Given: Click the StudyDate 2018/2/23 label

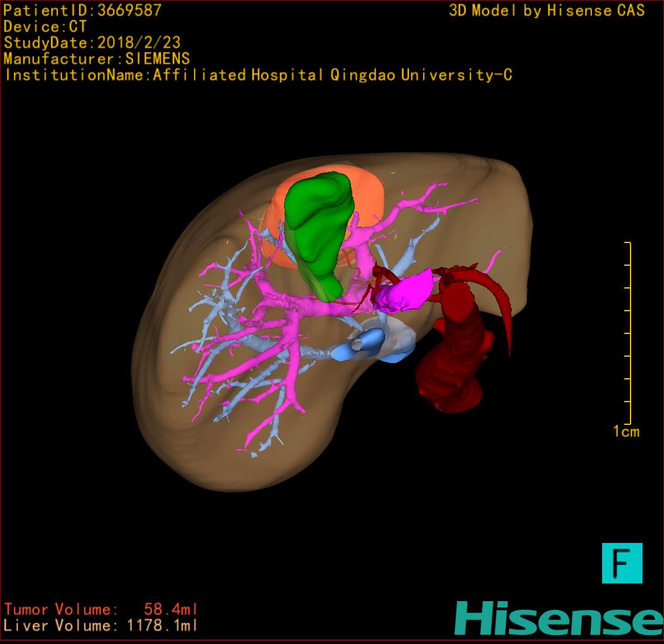Looking at the screenshot, I should point(92,43).
